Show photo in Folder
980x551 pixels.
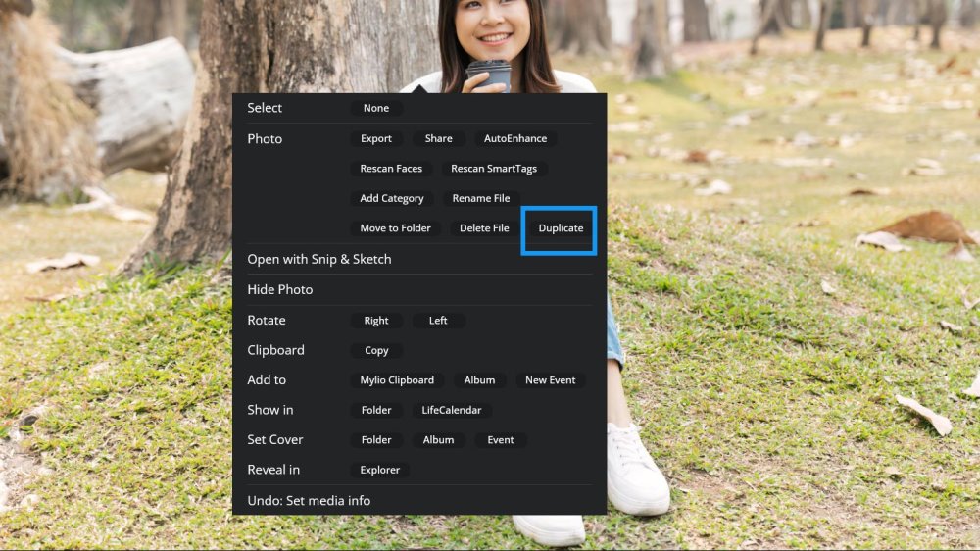[375, 410]
